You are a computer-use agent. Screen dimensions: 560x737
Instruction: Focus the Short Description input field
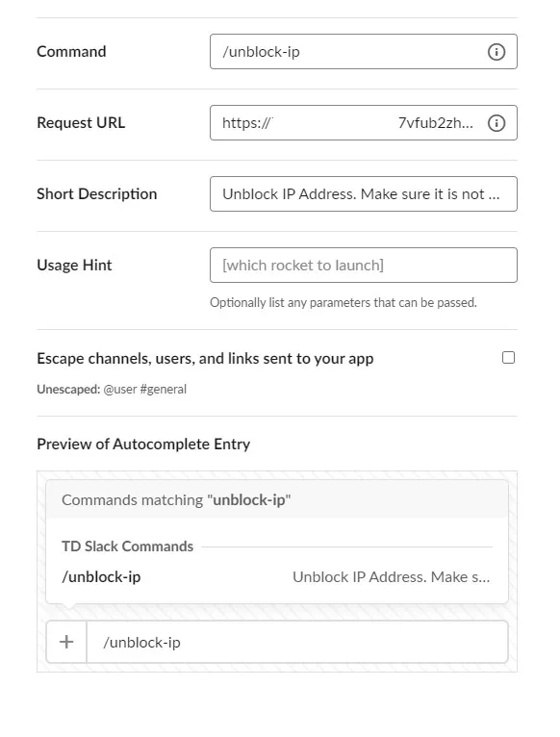pos(364,194)
